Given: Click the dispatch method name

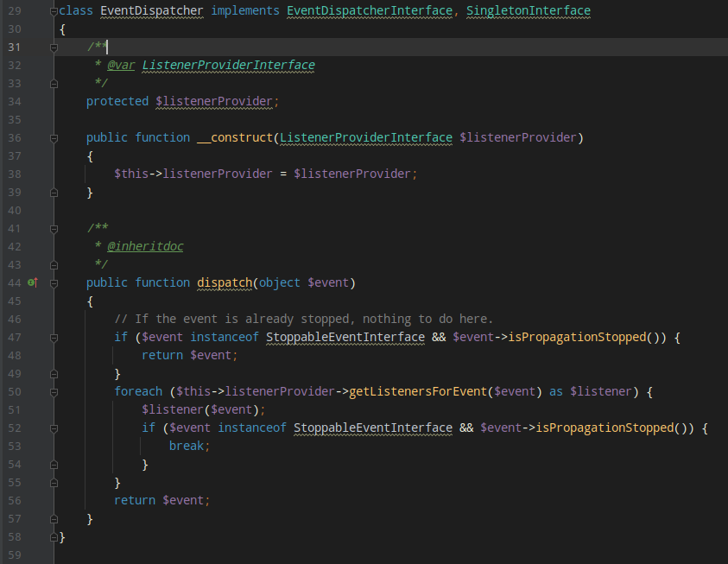Looking at the screenshot, I should pos(225,282).
